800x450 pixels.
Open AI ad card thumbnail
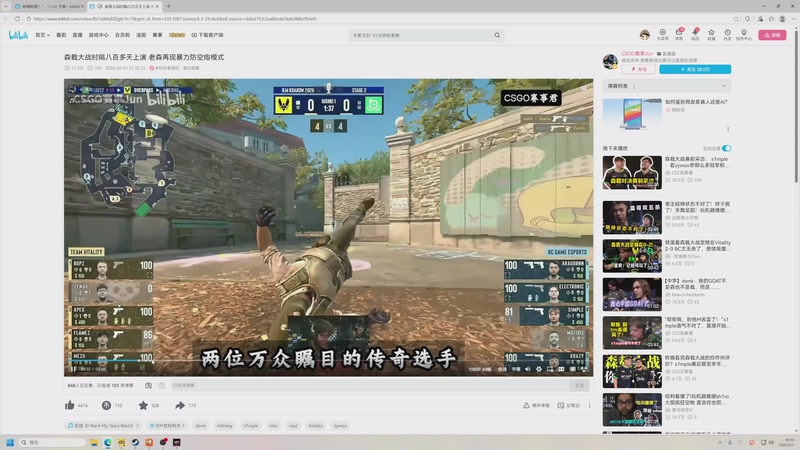coord(632,114)
